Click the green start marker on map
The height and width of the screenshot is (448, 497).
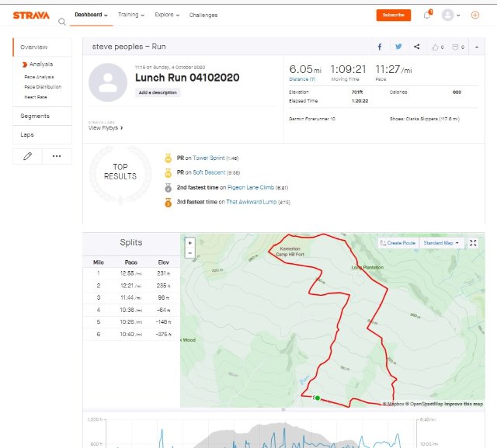coord(317,398)
